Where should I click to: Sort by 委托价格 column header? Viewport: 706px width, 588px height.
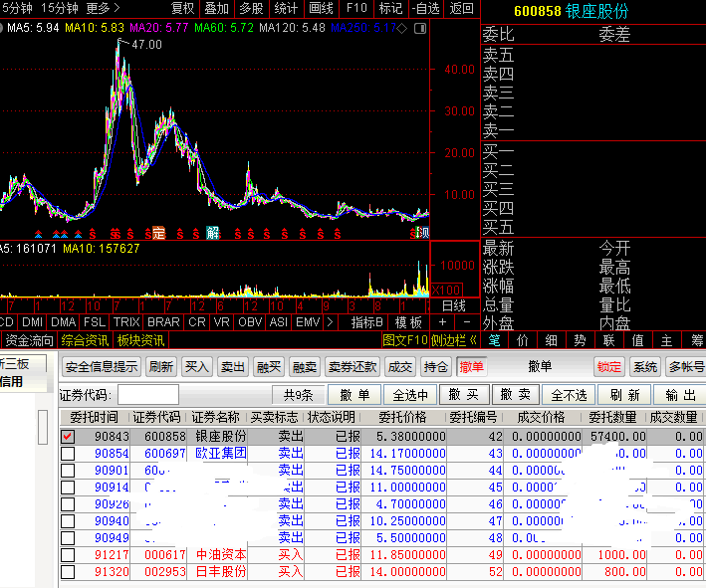(402, 417)
